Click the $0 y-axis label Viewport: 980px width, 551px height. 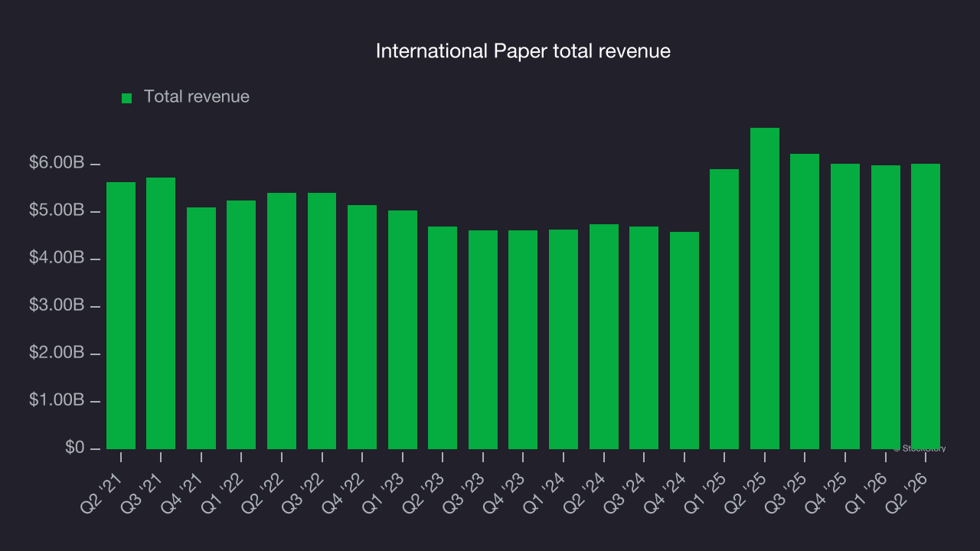coord(74,448)
